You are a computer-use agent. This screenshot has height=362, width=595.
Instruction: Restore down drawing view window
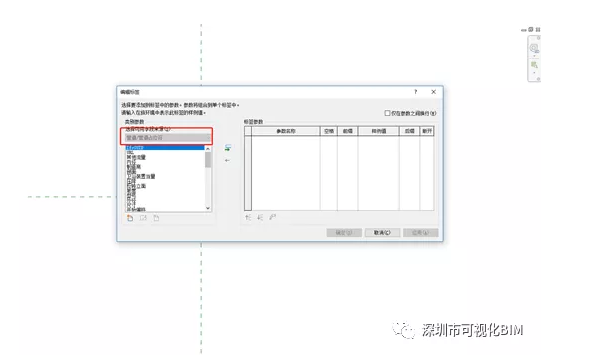tap(530, 30)
